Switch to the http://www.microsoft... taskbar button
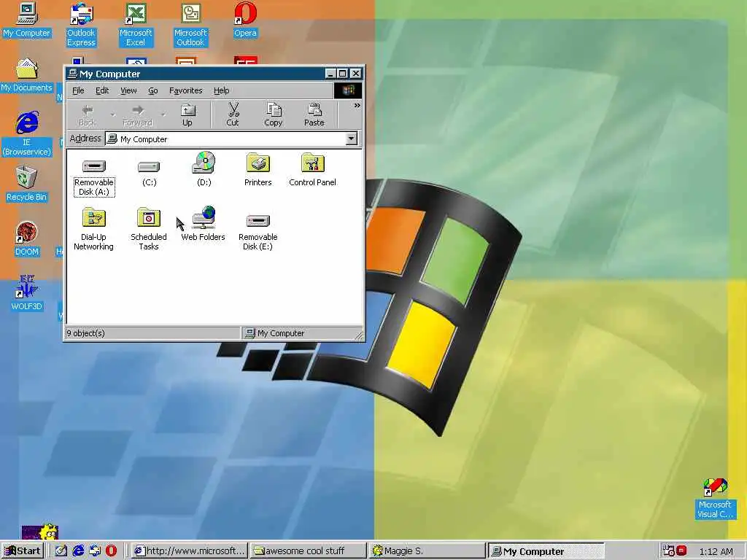This screenshot has height=560, width=747. [189, 551]
